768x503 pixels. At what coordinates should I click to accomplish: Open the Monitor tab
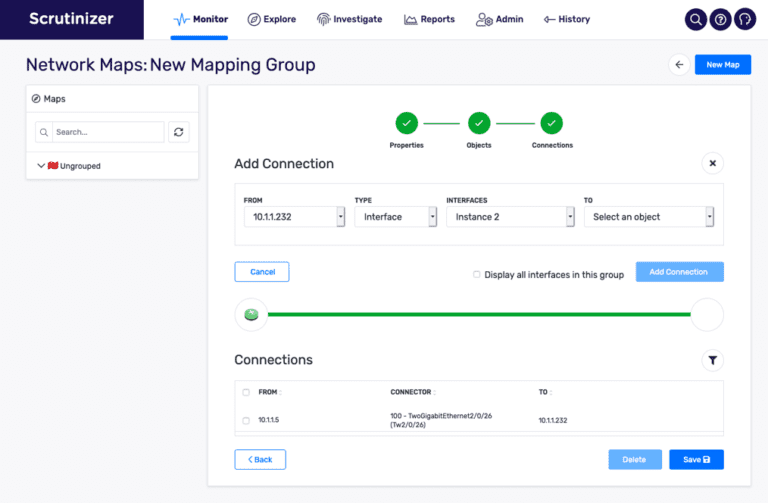(201, 19)
